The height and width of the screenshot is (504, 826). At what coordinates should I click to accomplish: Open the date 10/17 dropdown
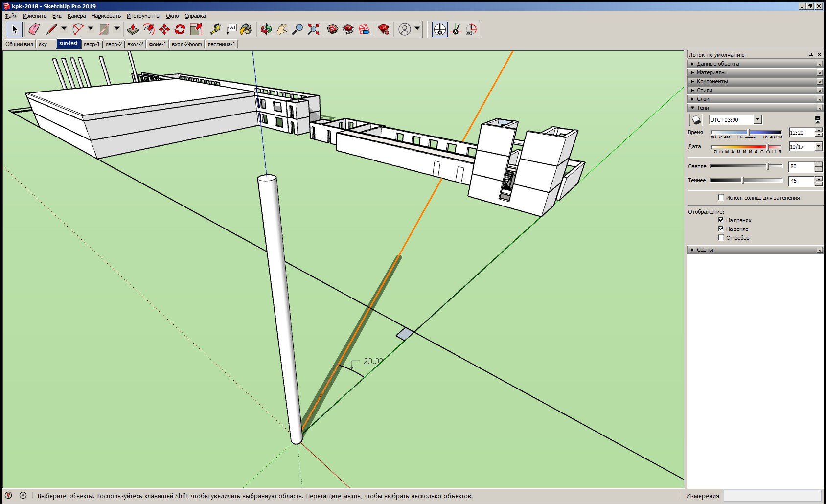tap(818, 146)
